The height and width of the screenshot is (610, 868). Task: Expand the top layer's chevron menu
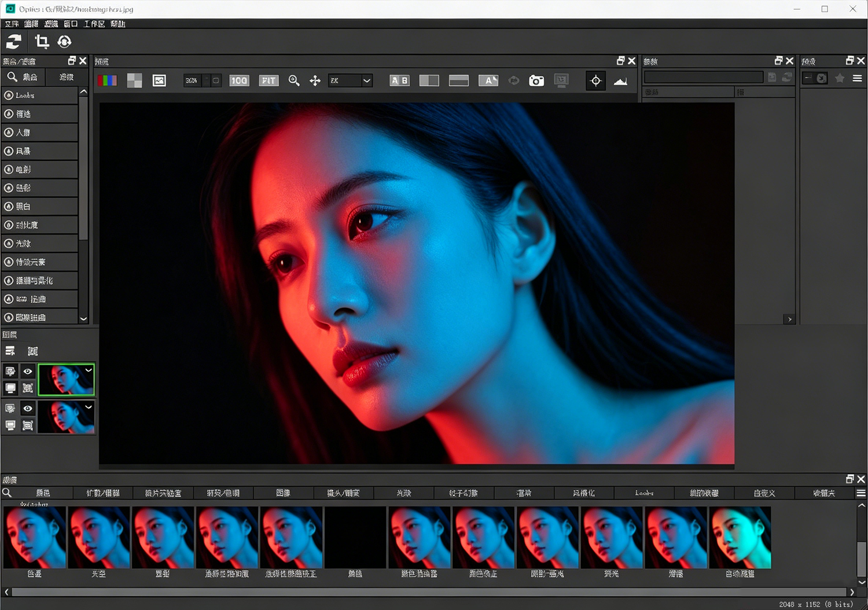[89, 370]
